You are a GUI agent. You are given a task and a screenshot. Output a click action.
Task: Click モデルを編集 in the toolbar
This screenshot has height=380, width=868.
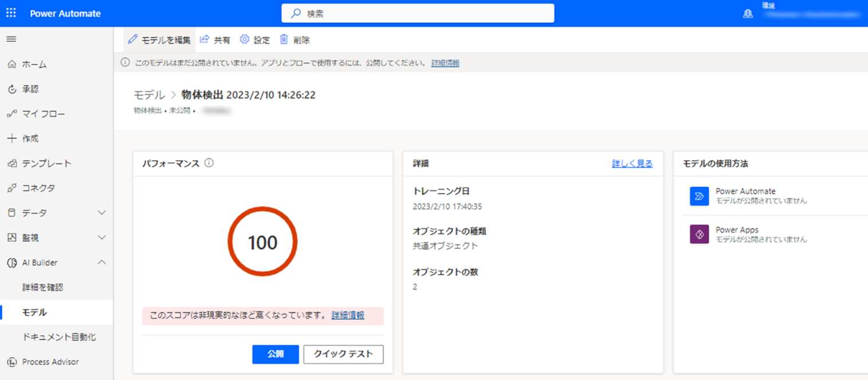tap(159, 39)
